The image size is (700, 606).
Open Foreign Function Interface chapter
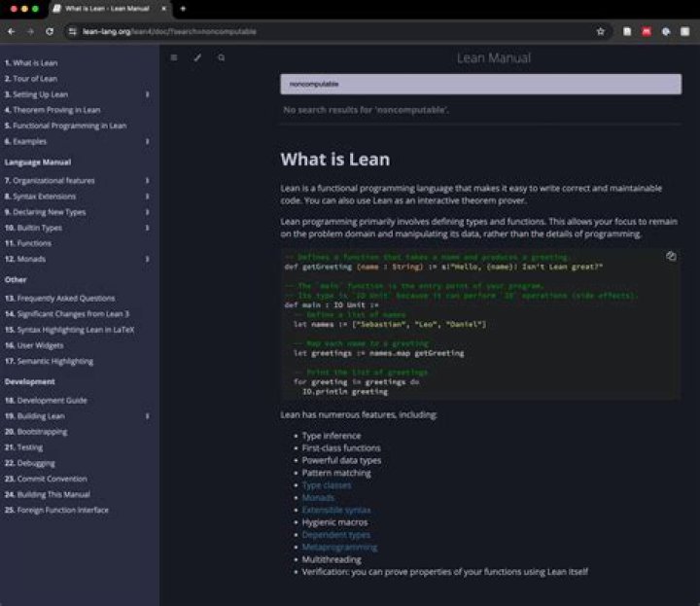pyautogui.click(x=56, y=510)
